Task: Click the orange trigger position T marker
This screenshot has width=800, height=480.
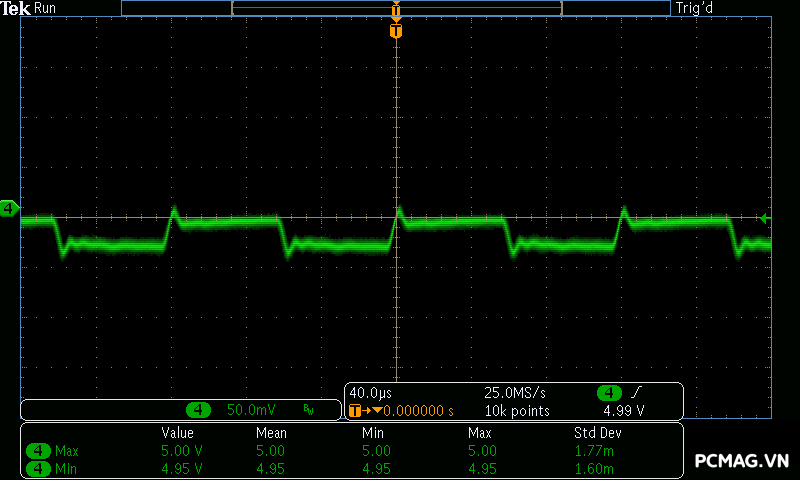Action: coord(396,32)
